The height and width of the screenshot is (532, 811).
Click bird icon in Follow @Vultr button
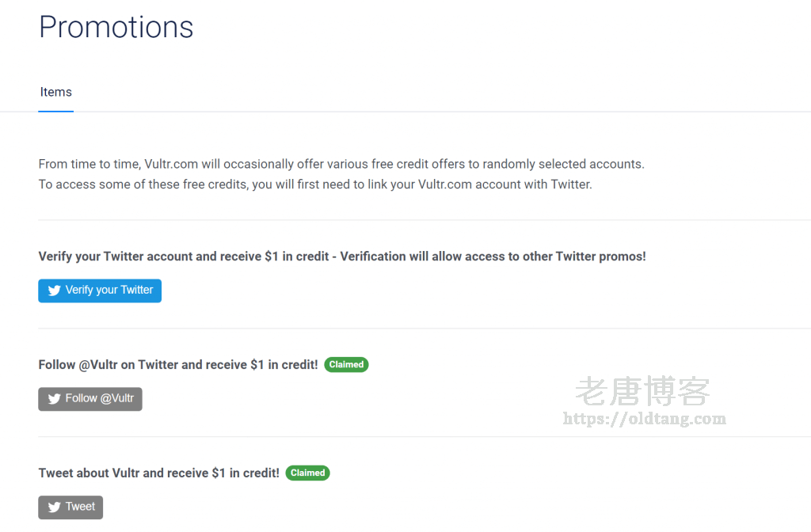(x=55, y=399)
